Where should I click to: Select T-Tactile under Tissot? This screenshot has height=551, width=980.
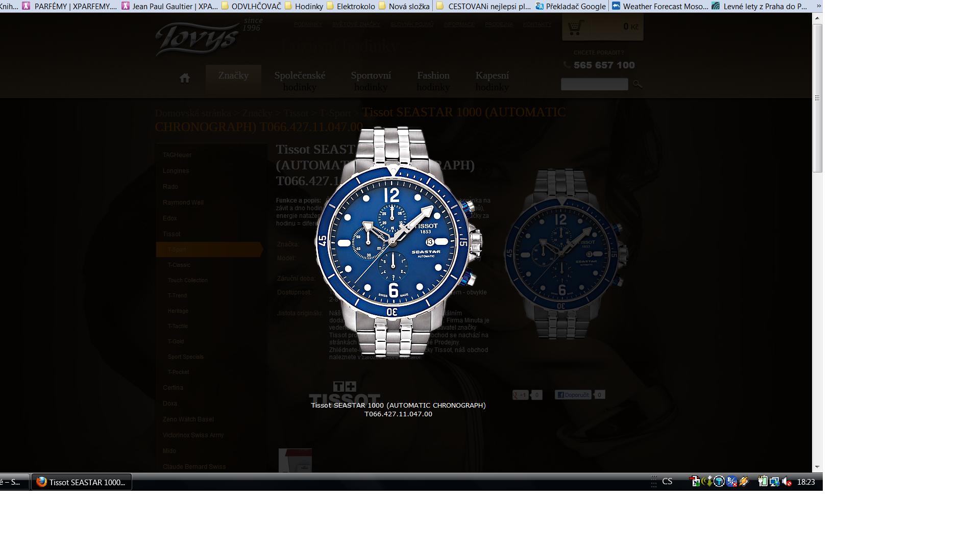coord(178,327)
